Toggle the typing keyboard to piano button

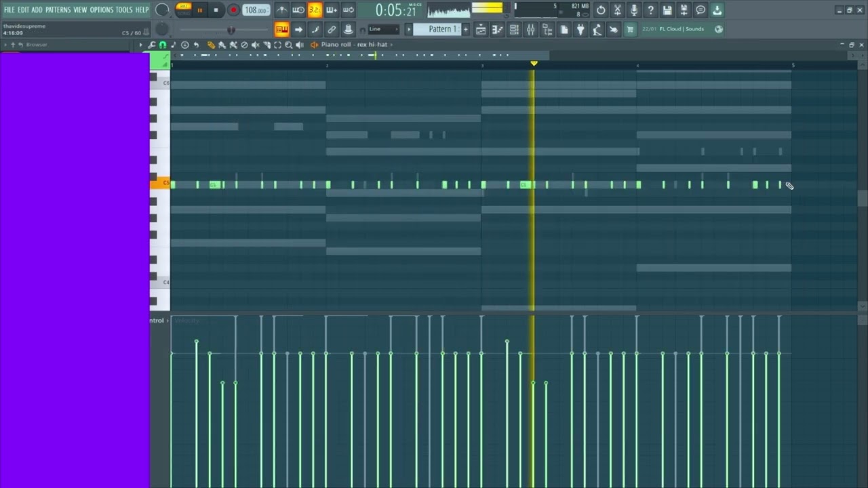click(x=281, y=29)
